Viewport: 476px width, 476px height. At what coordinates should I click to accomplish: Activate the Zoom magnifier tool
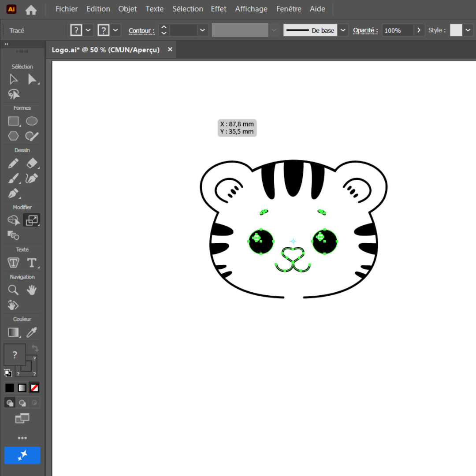[x=14, y=290]
